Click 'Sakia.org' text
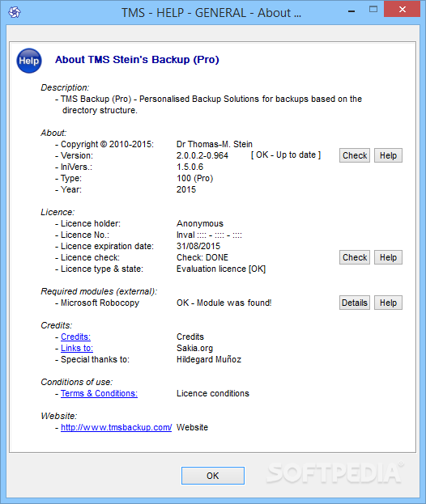This screenshot has width=426, height=504. click(194, 348)
